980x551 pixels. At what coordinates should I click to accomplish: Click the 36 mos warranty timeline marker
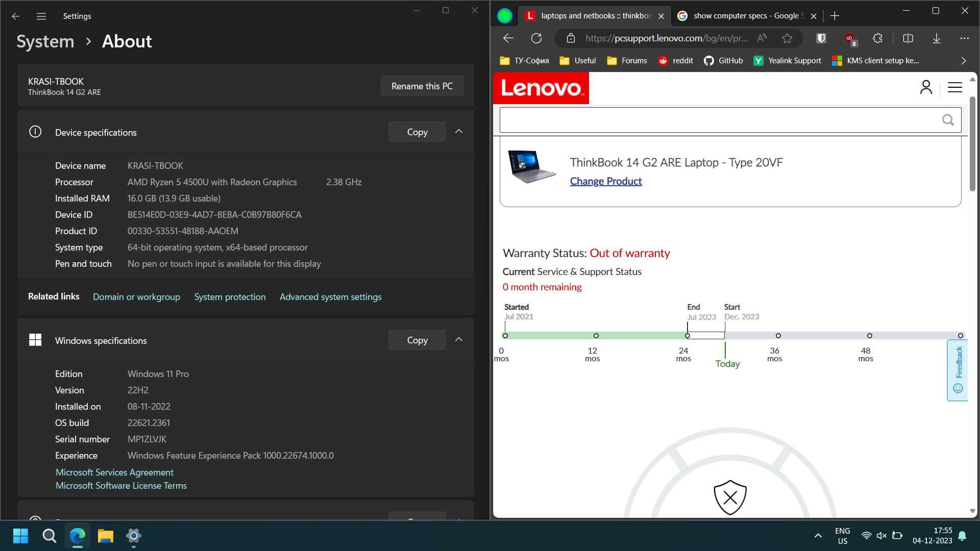pyautogui.click(x=778, y=336)
